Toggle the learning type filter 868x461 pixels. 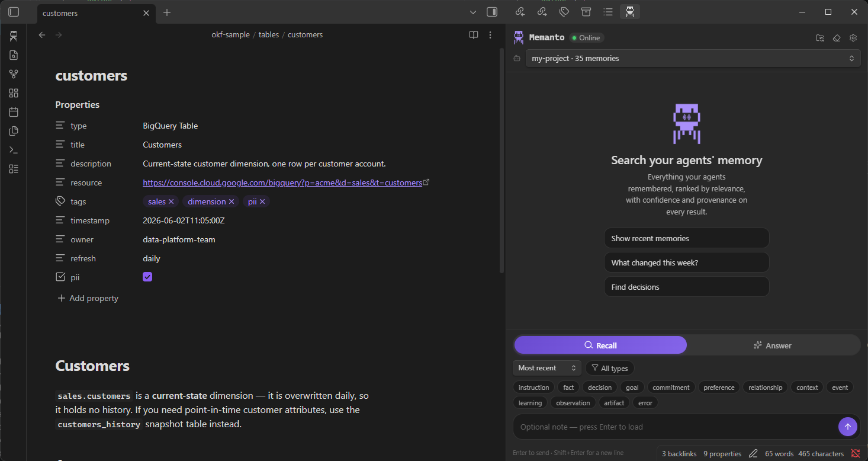coord(530,403)
